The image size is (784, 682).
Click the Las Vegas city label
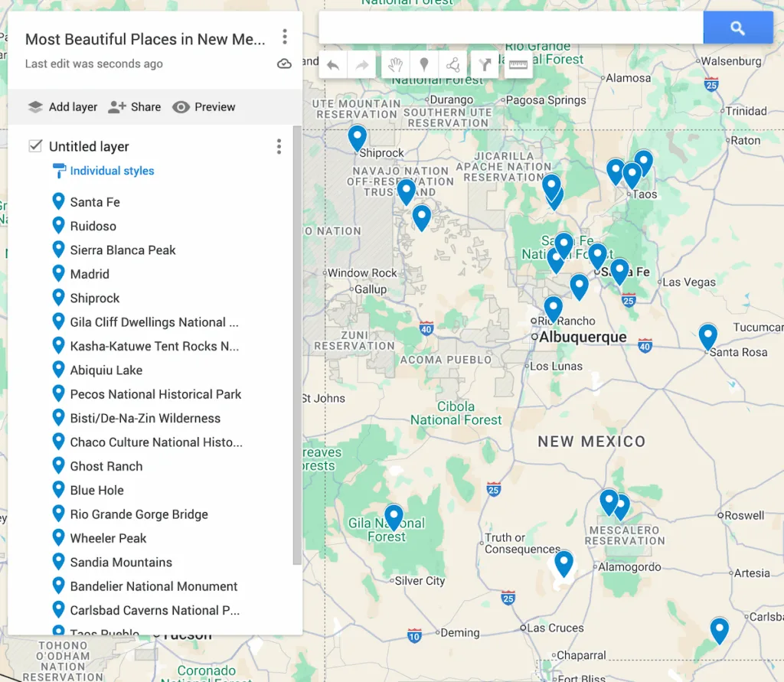pyautogui.click(x=689, y=282)
